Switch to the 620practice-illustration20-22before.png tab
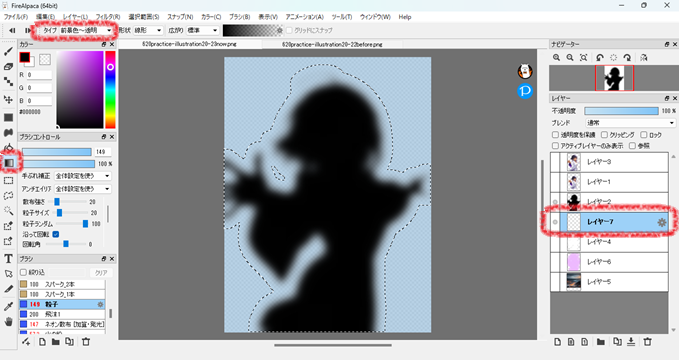The width and height of the screenshot is (679, 360). coord(332,44)
